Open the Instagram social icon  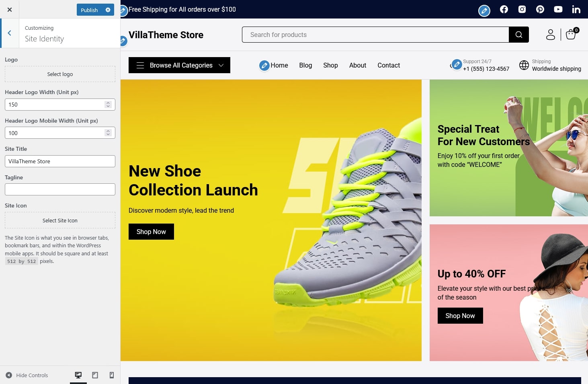pos(522,9)
